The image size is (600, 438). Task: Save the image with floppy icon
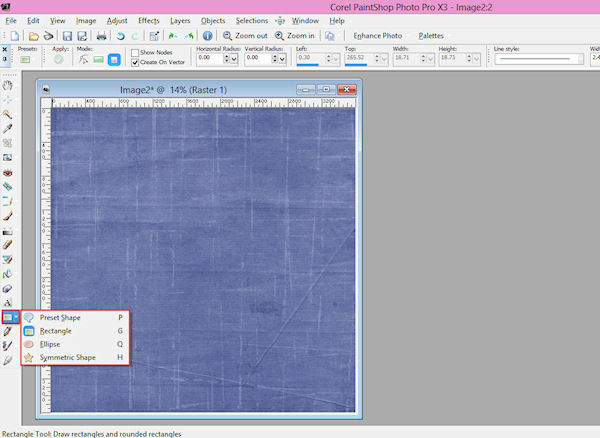(67, 36)
